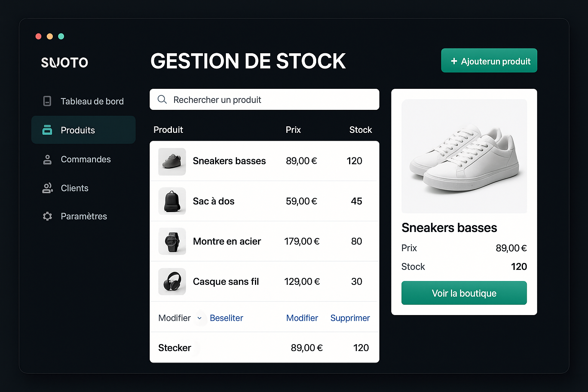Focus the Rechercher un produit field
The image size is (588, 392).
268,100
